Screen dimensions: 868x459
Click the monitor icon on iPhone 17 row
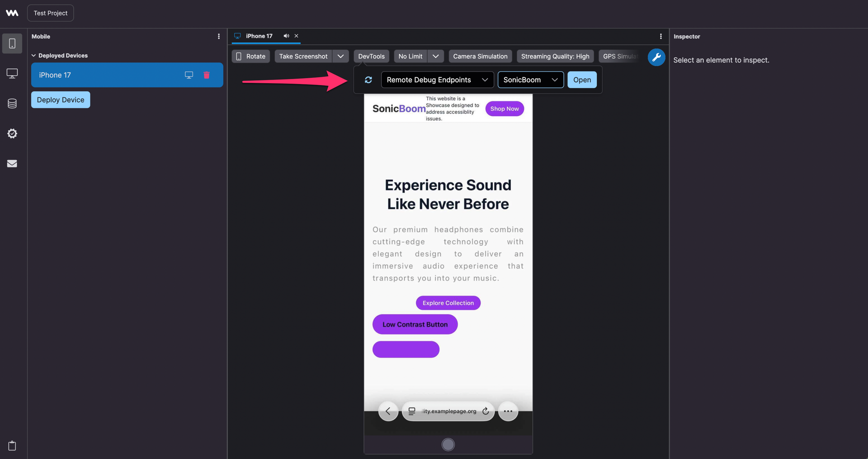(189, 75)
